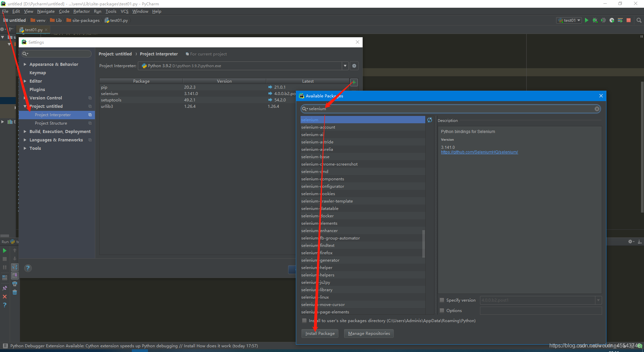
Task: Click the Install Package button
Action: (x=320, y=334)
